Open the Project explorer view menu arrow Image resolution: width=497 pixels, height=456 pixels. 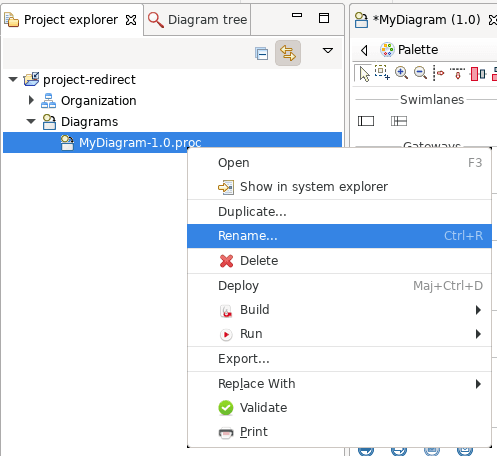tap(328, 51)
